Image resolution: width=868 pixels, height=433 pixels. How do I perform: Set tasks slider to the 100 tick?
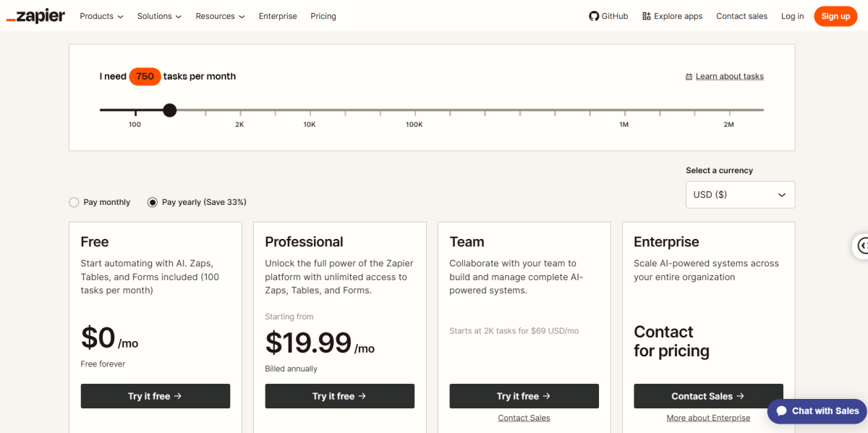[x=135, y=112]
